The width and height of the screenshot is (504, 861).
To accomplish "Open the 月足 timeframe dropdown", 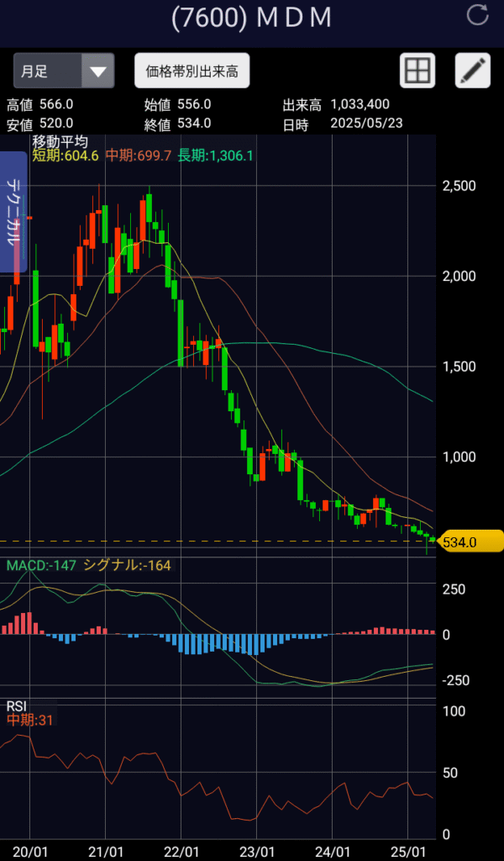I will pos(64,71).
